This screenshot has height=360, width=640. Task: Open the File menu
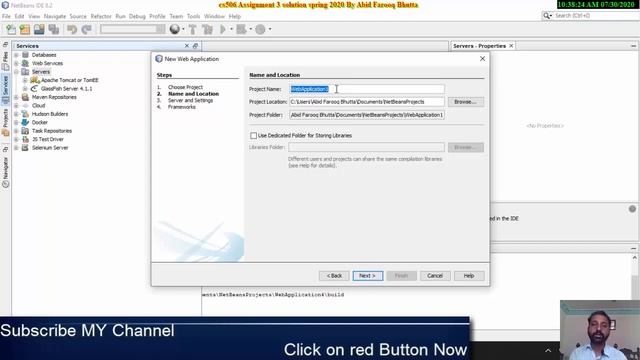6,16
